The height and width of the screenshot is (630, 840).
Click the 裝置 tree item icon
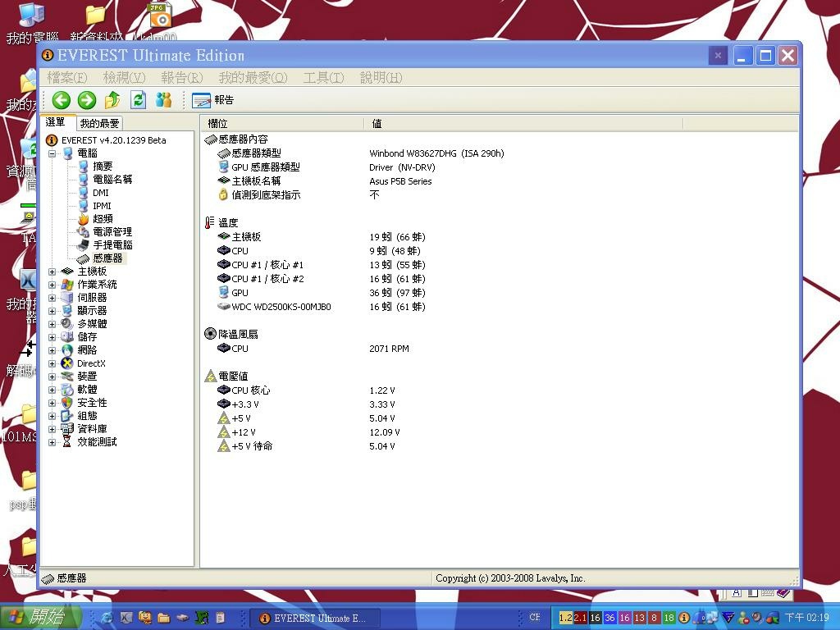point(67,377)
